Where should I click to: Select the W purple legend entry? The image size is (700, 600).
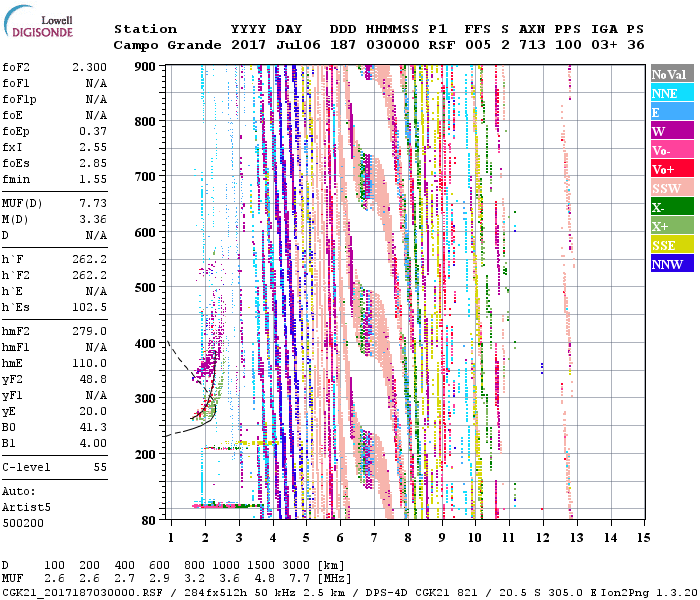pyautogui.click(x=670, y=131)
